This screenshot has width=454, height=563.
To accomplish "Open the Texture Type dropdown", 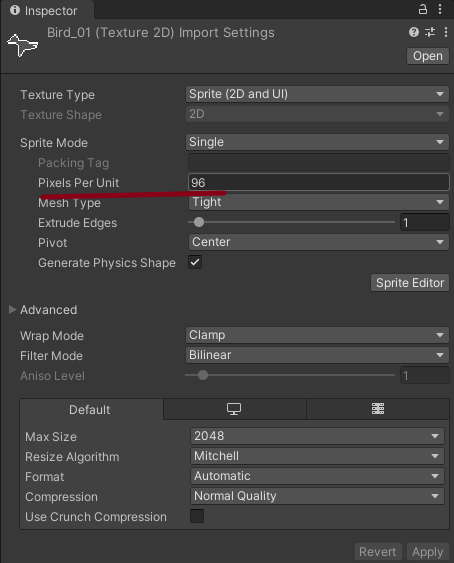I will [317, 94].
